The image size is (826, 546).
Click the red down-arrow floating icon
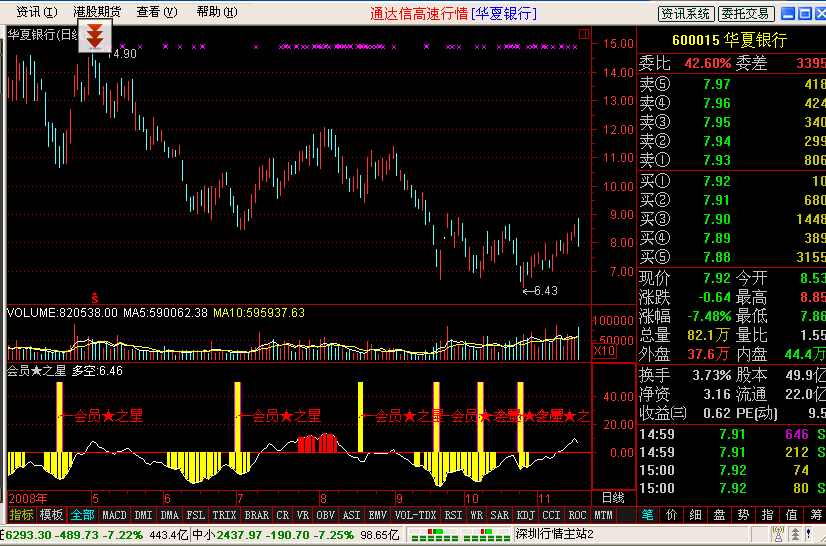95,36
